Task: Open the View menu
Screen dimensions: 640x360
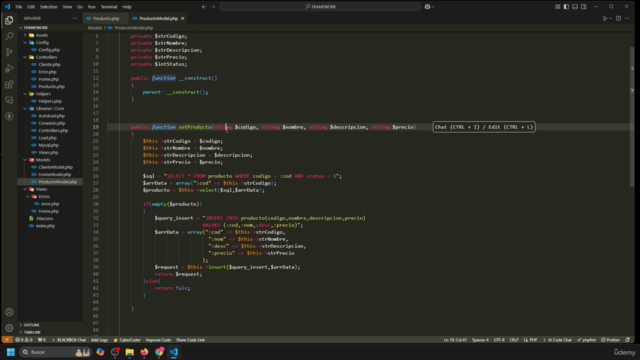Action: (x=67, y=7)
